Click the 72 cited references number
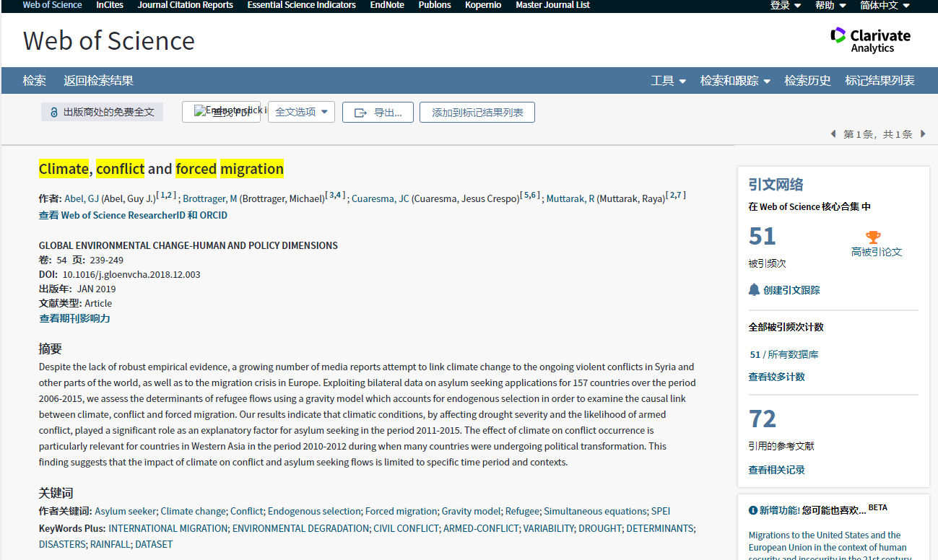This screenshot has width=938, height=560. [x=763, y=419]
